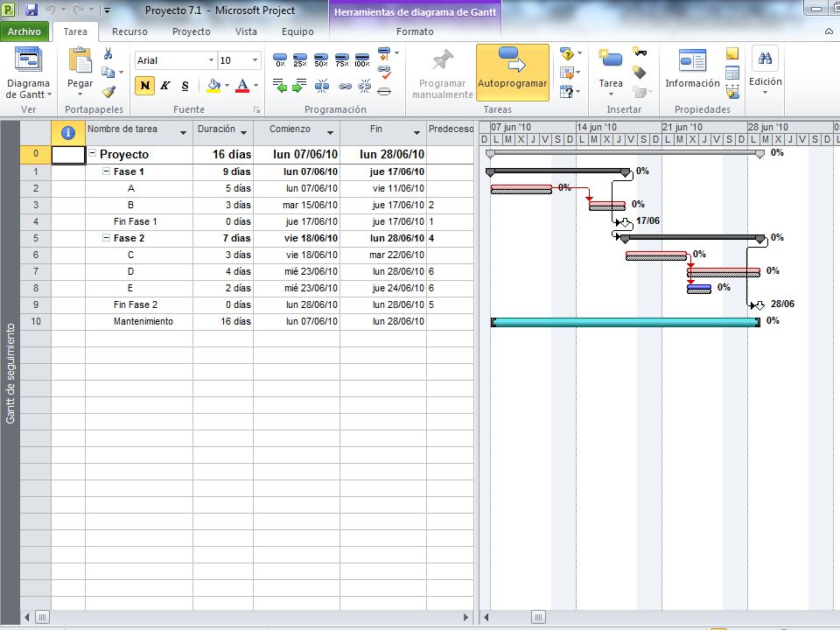Toggle Italic (K) formatting
Image resolution: width=840 pixels, height=630 pixels.
click(x=165, y=86)
